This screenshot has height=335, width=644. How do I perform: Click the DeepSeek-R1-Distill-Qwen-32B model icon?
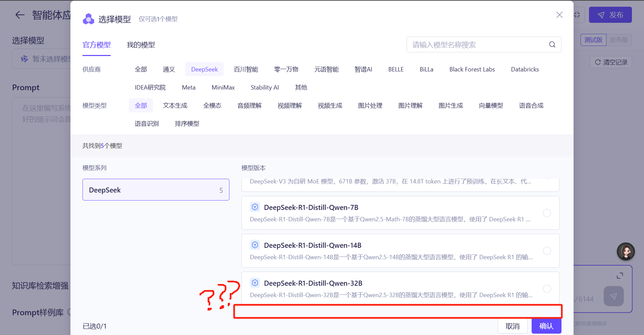[x=255, y=283]
